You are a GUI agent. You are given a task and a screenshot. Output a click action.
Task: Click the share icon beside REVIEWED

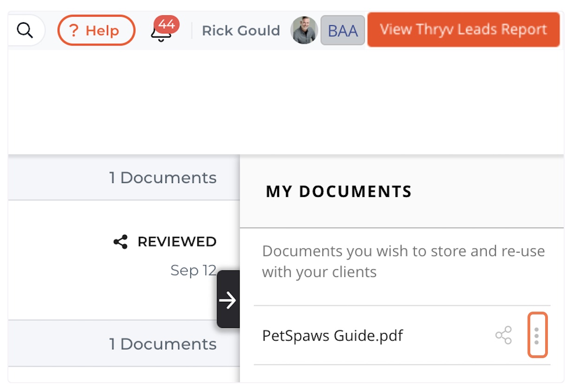coord(120,242)
